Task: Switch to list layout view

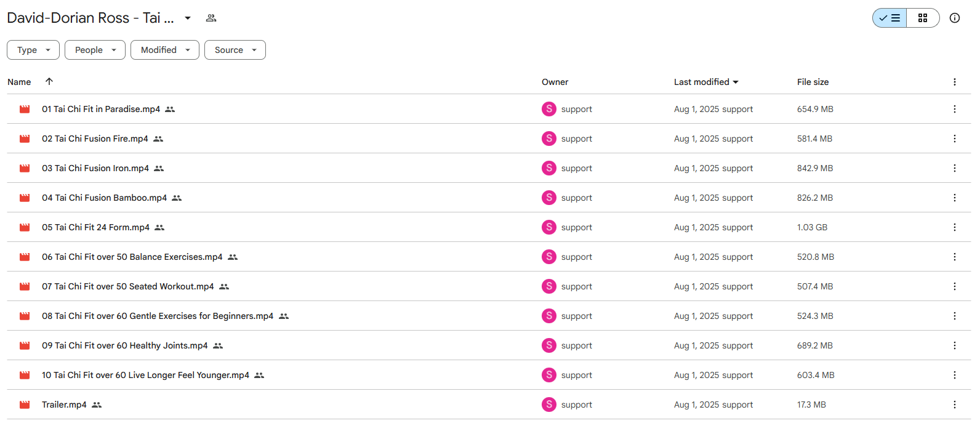Action: coord(890,18)
